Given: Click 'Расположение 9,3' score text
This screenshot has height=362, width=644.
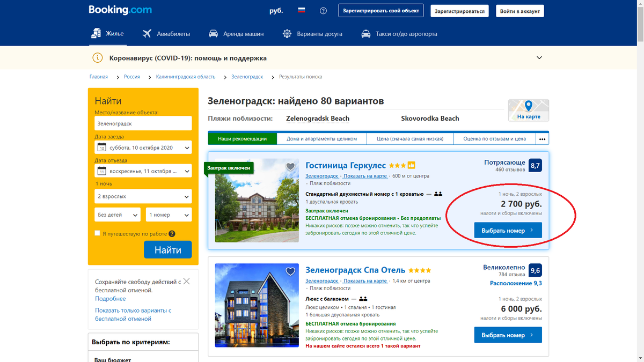Looking at the screenshot, I should click(x=516, y=283).
